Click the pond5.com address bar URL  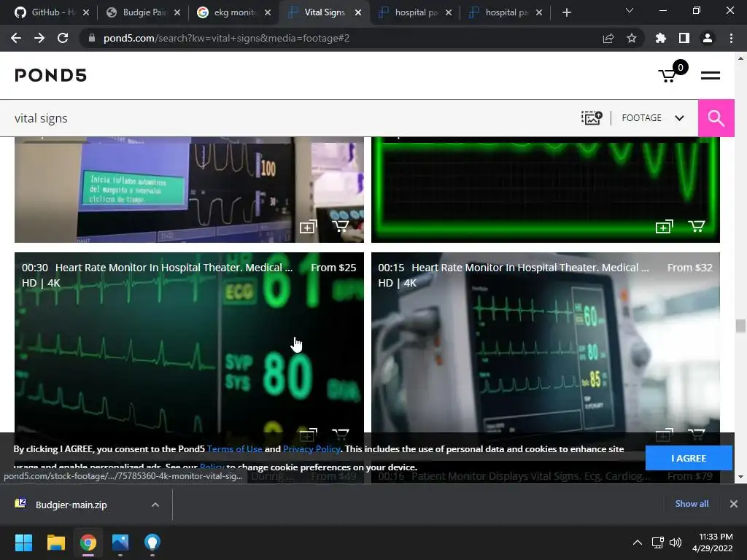tap(226, 38)
